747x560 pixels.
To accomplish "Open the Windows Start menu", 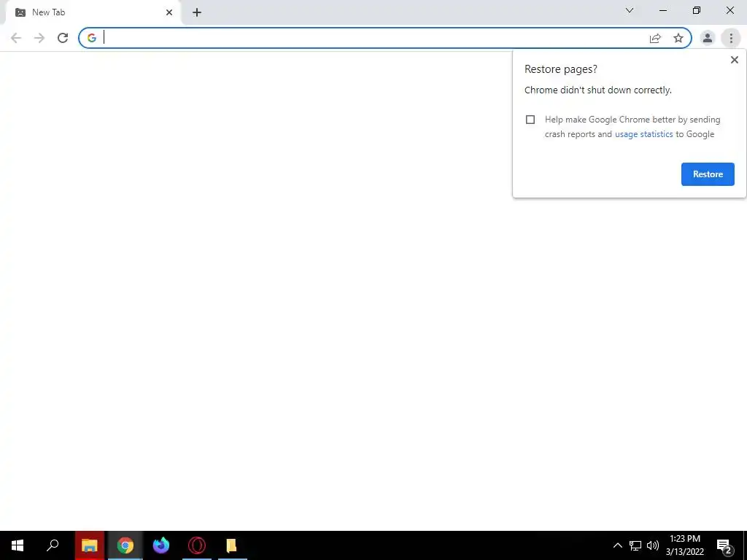I will point(18,545).
